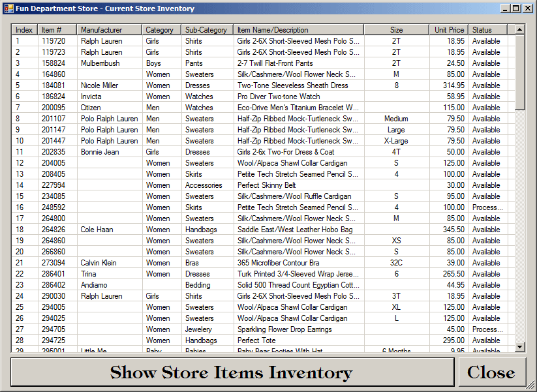Select item number 264860
The image size is (537, 392).
pyautogui.click(x=54, y=241)
